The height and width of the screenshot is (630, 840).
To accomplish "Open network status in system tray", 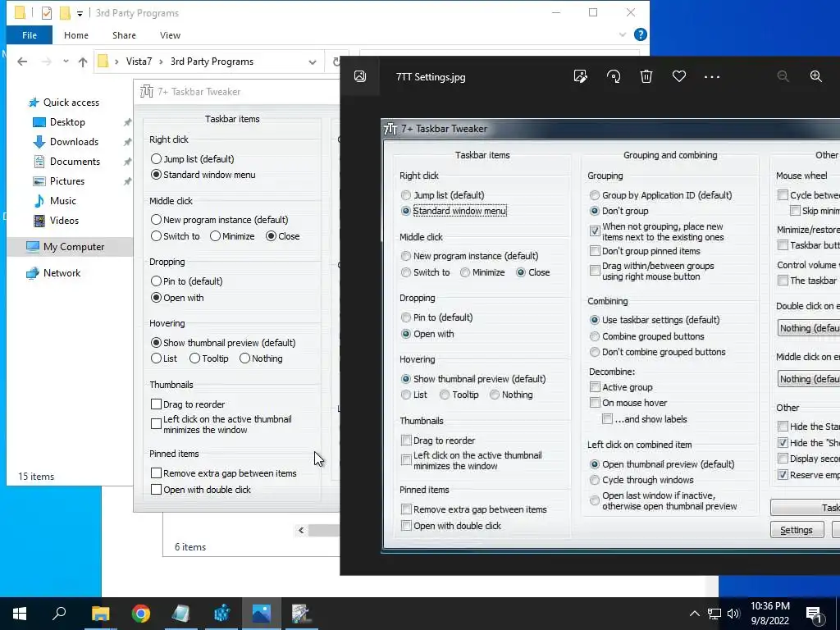I will click(x=714, y=614).
